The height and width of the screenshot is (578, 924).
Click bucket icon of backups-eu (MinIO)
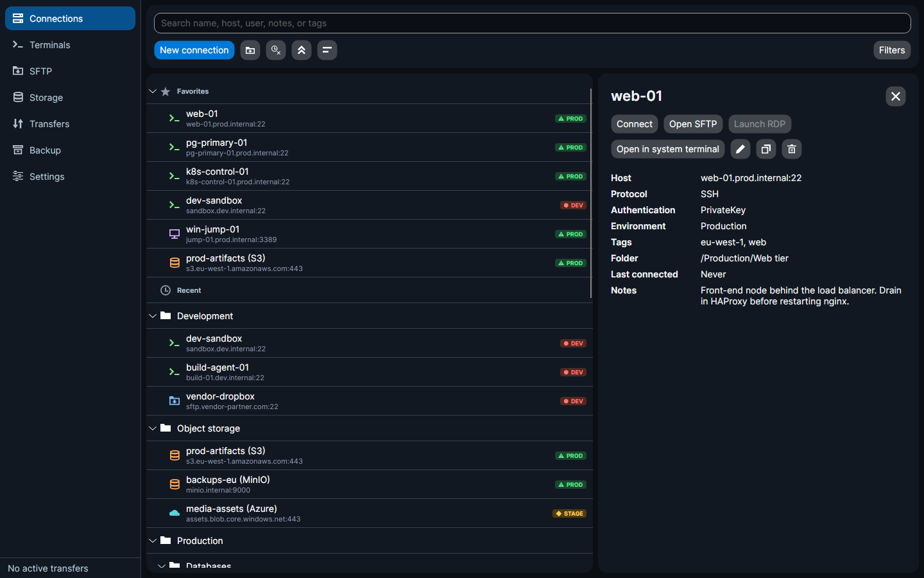click(174, 484)
